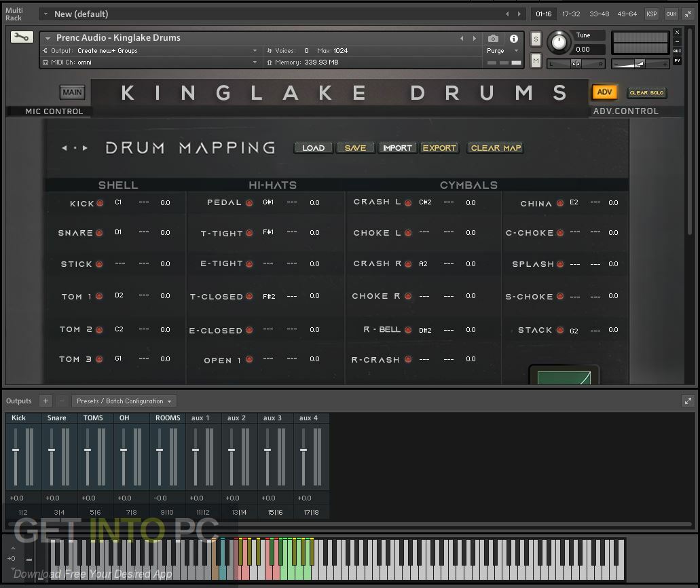700x588 pixels.
Task: Click the IMPORT mapping button
Action: 397,148
